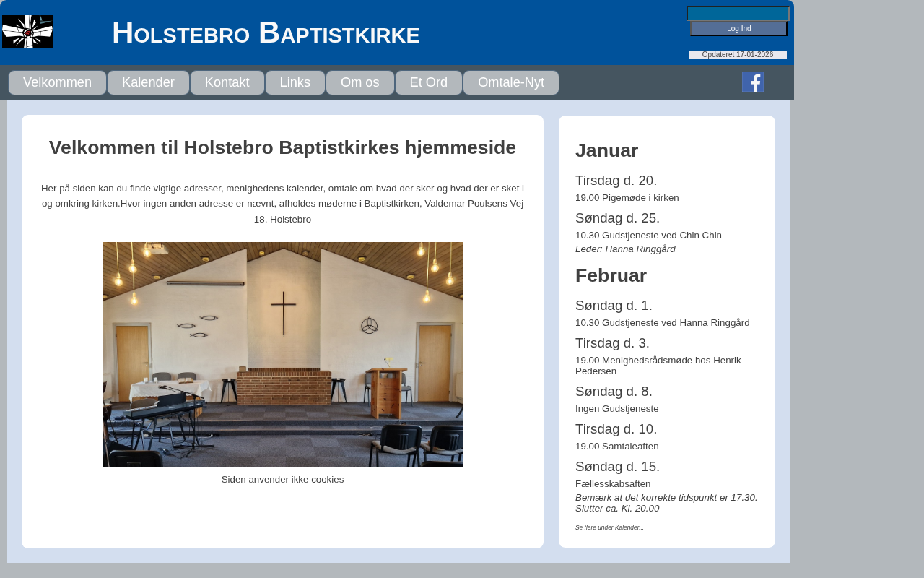This screenshot has height=578, width=924.
Task: Click the church logo icon
Action: (27, 32)
